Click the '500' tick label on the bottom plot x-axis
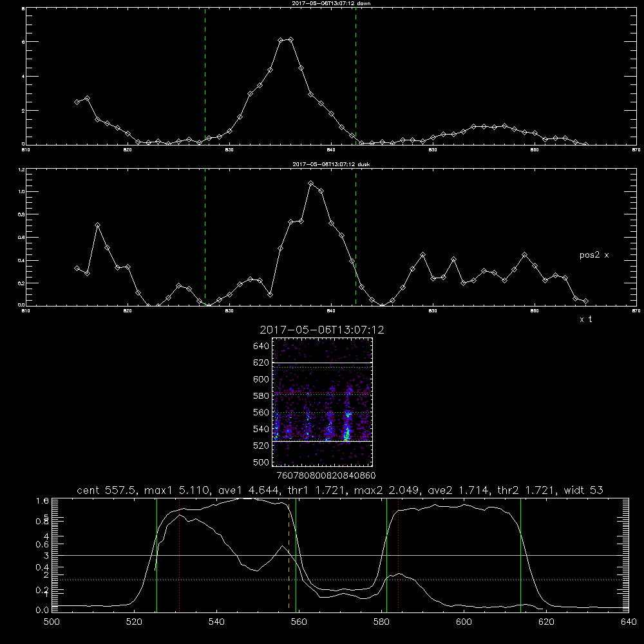This screenshot has height=644, width=644. tap(52, 622)
